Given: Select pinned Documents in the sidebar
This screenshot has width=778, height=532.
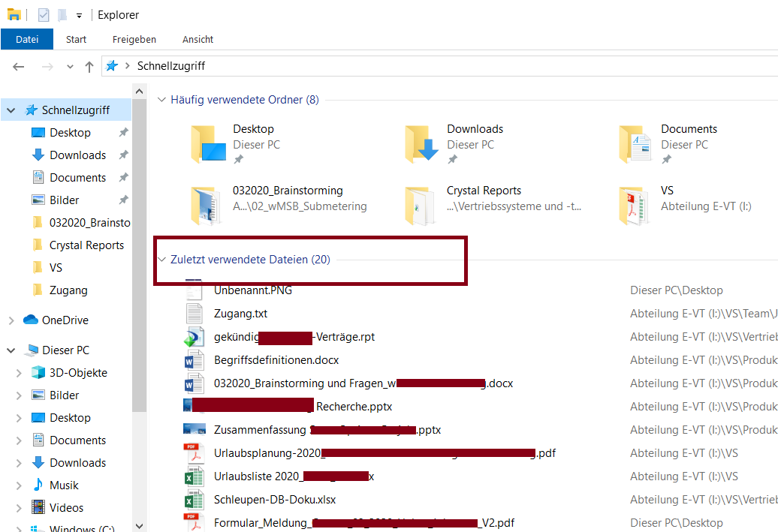Looking at the screenshot, I should coord(77,178).
